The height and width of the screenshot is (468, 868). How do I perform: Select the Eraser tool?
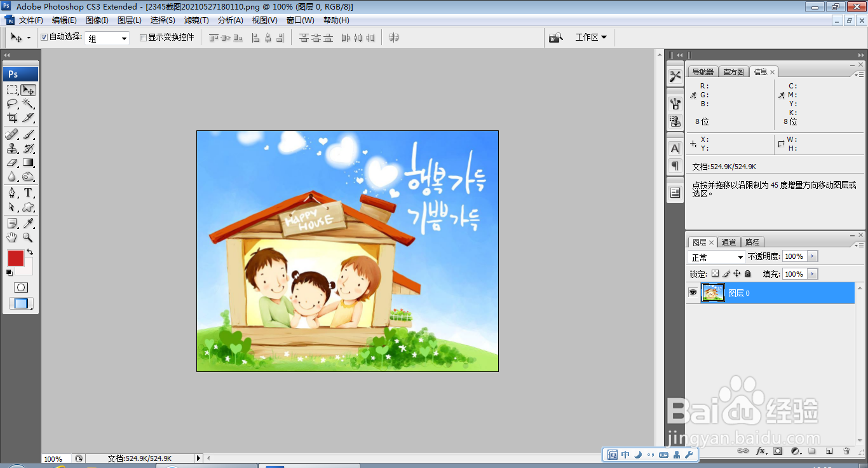[x=12, y=163]
